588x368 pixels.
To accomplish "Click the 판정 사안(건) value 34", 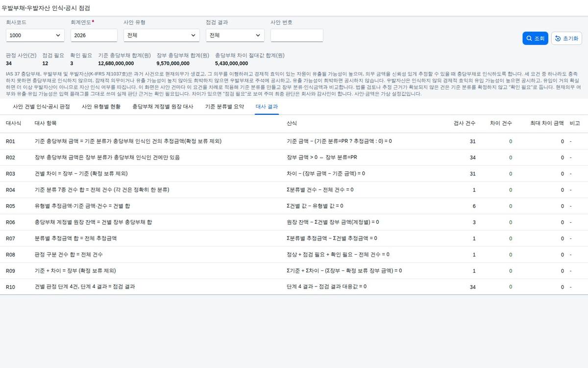I will [x=9, y=63].
